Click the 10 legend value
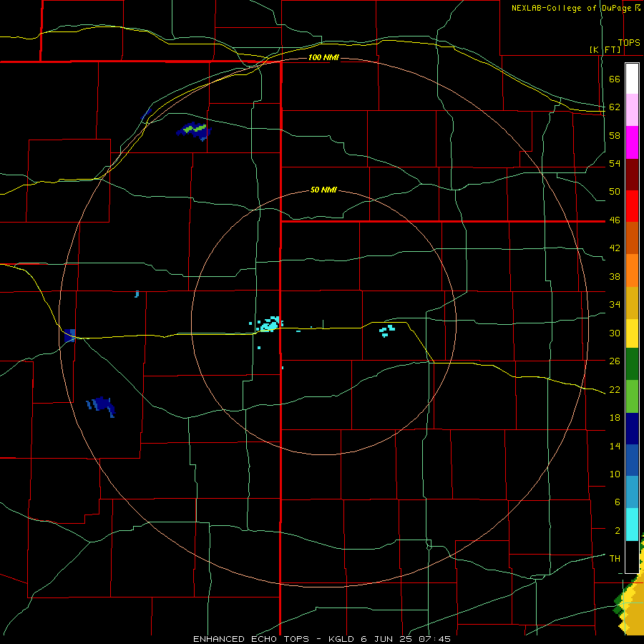This screenshot has width=644, height=644. point(615,474)
